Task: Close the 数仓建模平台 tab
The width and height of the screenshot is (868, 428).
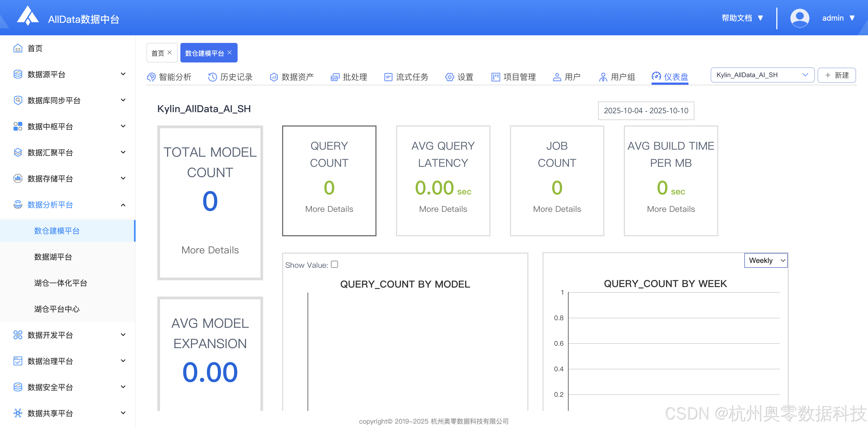Action: 230,53
